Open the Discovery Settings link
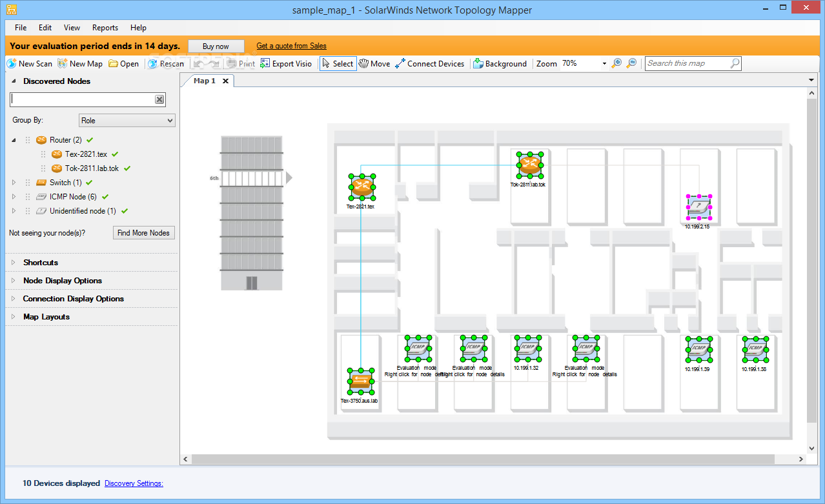Image resolution: width=825 pixels, height=504 pixels. tap(134, 483)
